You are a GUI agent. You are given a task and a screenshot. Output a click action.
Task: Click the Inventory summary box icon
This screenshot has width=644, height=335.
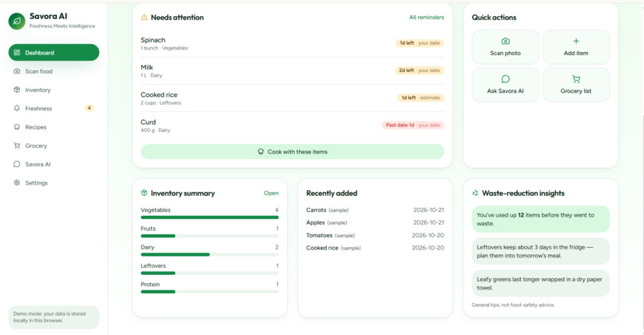coord(144,193)
